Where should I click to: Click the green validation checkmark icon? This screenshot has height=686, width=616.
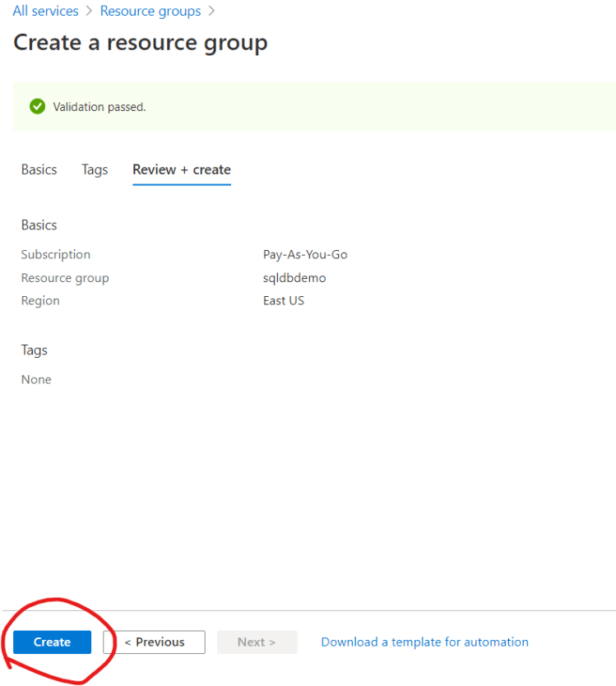pos(37,106)
